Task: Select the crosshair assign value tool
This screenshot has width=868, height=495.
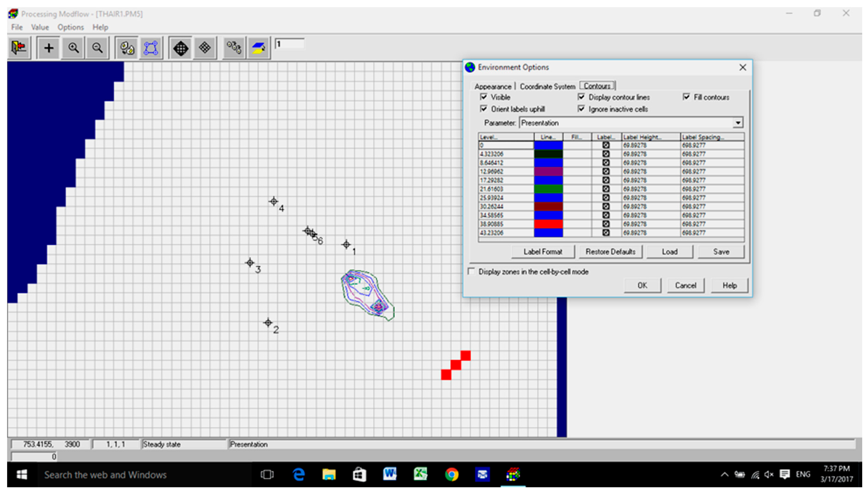Action: 49,48
